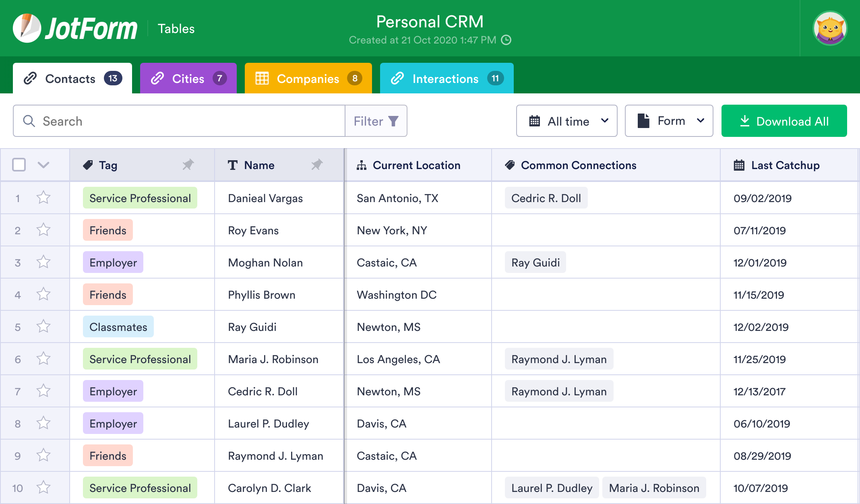
Task: Open the All time date range dropdown
Action: pos(566,121)
